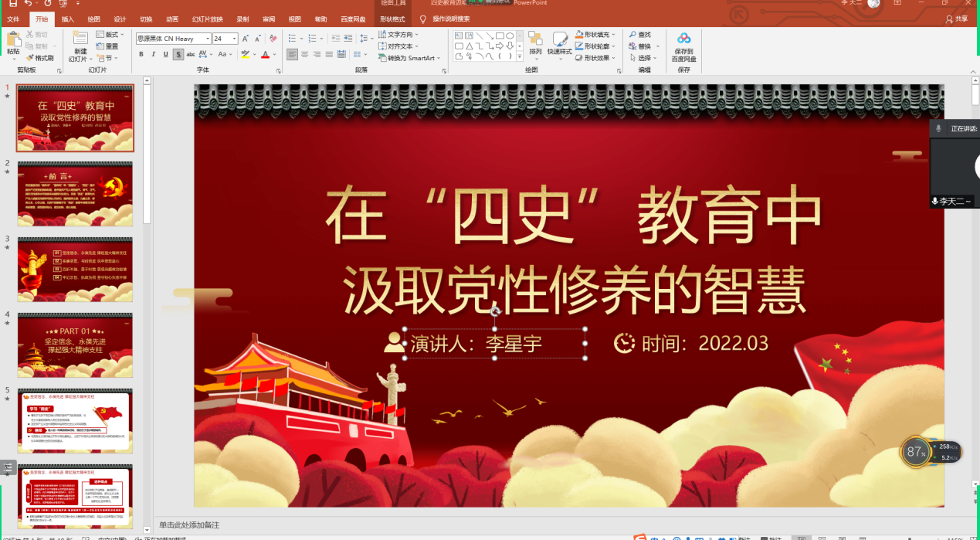Switch to the 视图 view tab
980x540 pixels.
[295, 19]
